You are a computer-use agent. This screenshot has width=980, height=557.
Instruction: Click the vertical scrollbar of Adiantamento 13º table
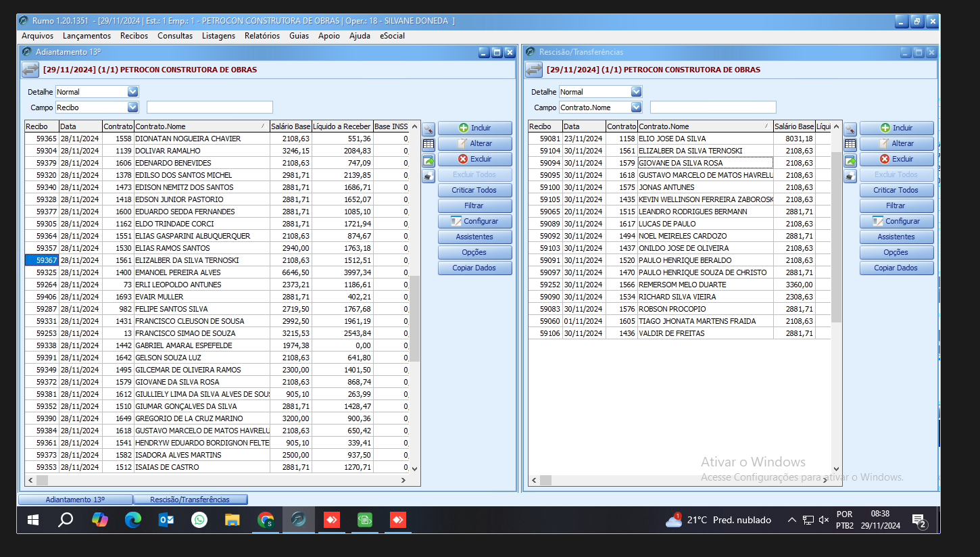[414, 297]
